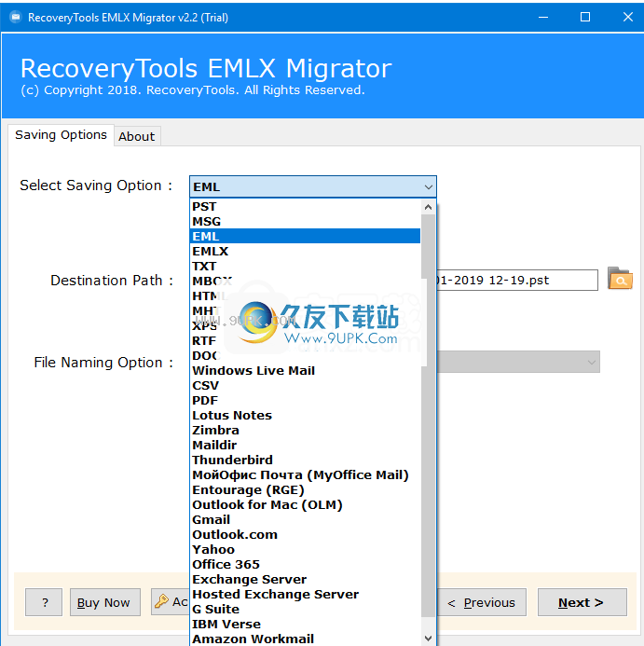Open the File Naming Option dropdown

pos(518,362)
